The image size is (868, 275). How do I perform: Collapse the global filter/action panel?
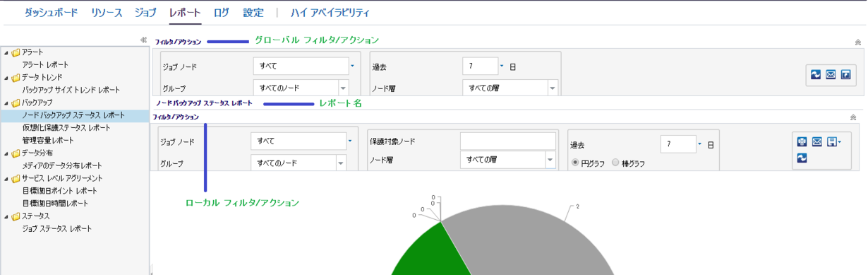(857, 42)
